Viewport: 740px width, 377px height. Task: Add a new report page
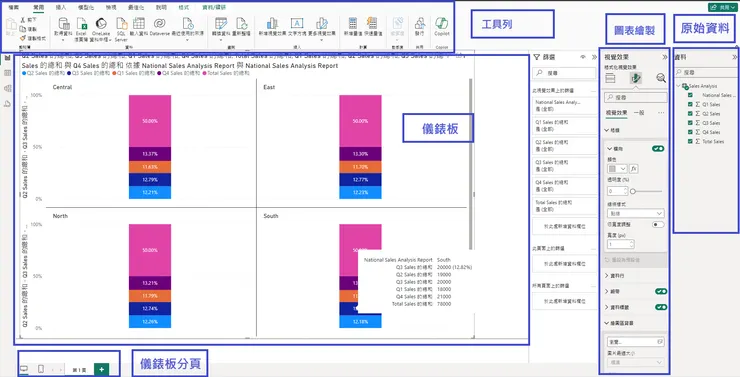pyautogui.click(x=101, y=369)
